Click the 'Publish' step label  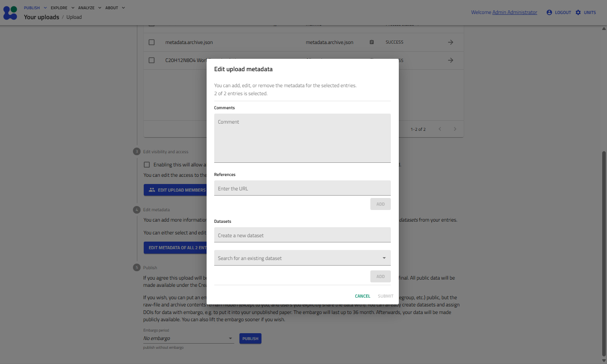click(150, 268)
